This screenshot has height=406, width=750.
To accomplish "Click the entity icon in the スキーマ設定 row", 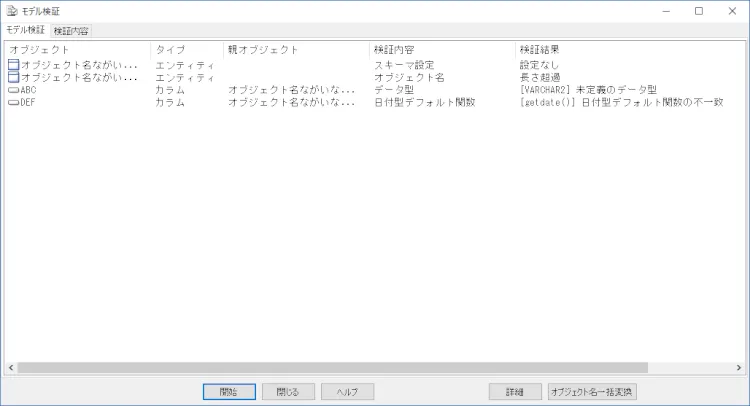I will click(14, 65).
